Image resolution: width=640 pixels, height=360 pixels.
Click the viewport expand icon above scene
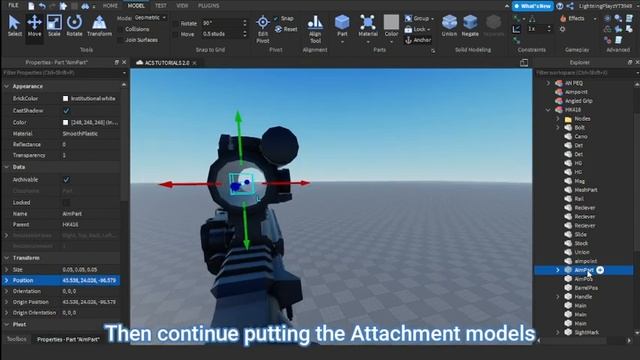pos(524,62)
